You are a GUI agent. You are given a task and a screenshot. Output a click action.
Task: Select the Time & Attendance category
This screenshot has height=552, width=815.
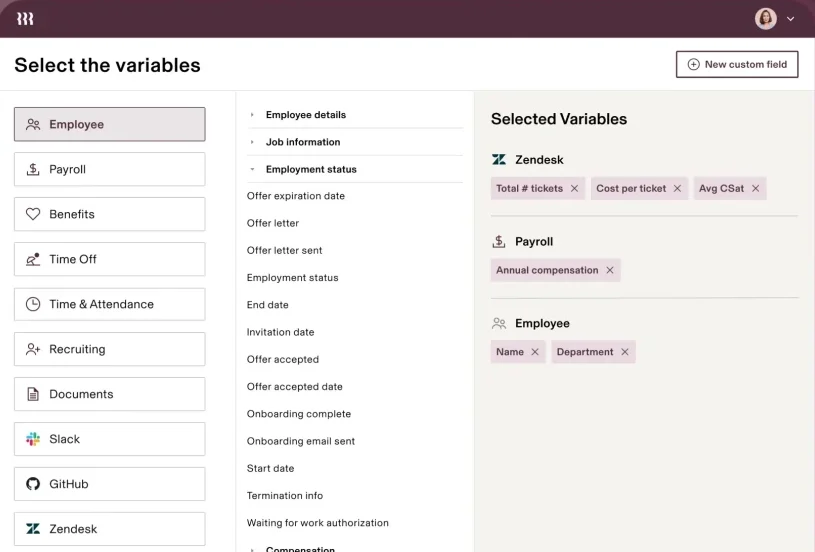110,304
